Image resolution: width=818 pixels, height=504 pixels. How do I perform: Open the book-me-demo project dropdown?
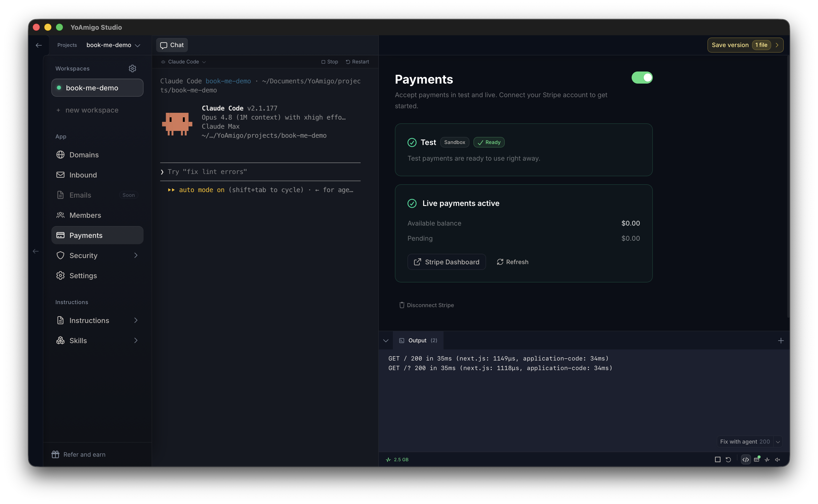pyautogui.click(x=113, y=45)
